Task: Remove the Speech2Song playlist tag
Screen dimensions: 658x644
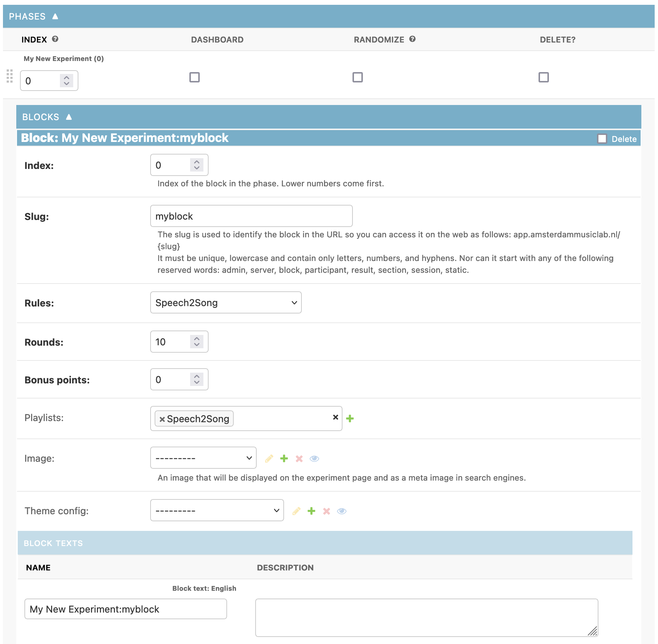Action: click(162, 419)
